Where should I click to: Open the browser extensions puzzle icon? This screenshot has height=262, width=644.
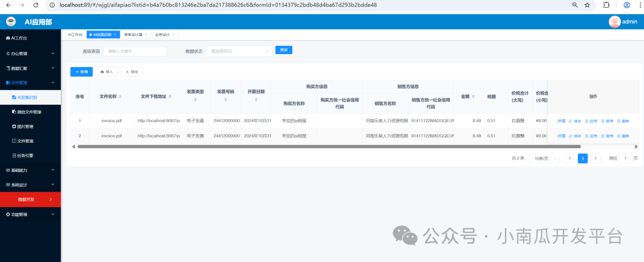606,5
